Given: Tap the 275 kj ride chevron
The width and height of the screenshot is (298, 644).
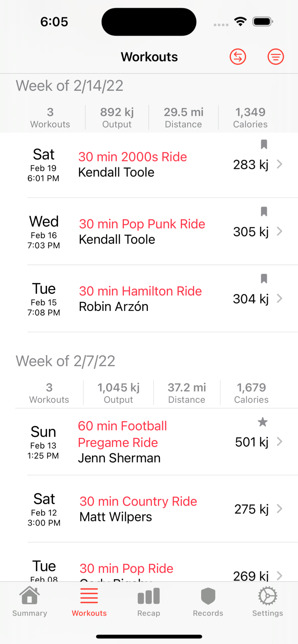Looking at the screenshot, I should tap(280, 509).
